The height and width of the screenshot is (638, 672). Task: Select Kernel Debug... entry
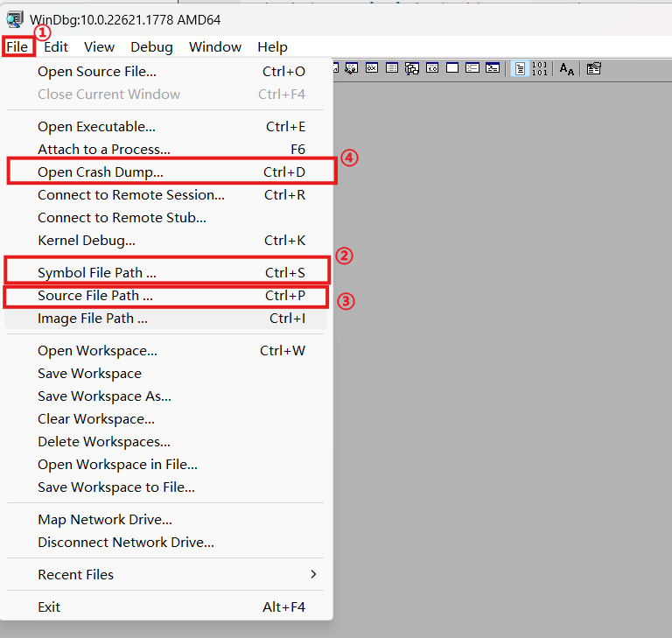(x=166, y=240)
